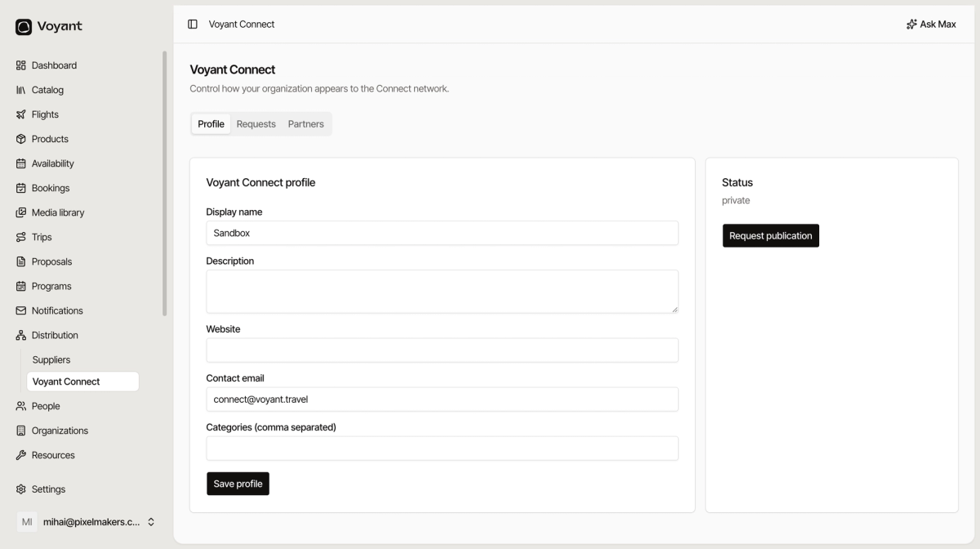Click the mihai@pixelmakers account email
Image resolution: width=980 pixels, height=549 pixels.
pos(91,522)
